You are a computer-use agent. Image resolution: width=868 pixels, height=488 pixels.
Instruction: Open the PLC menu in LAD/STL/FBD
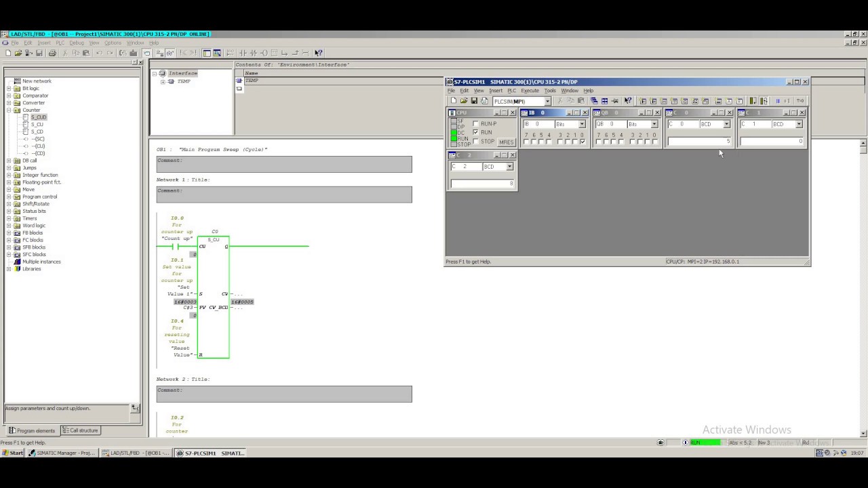click(x=60, y=43)
